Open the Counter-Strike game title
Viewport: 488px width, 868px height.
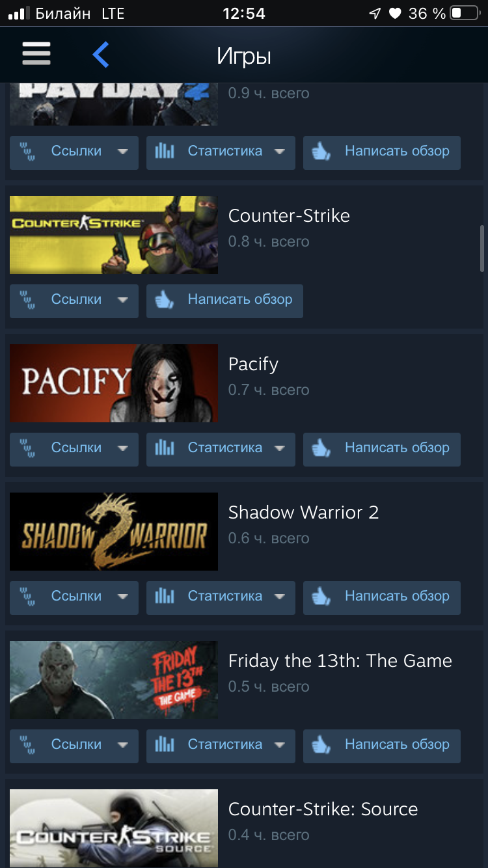coord(289,216)
